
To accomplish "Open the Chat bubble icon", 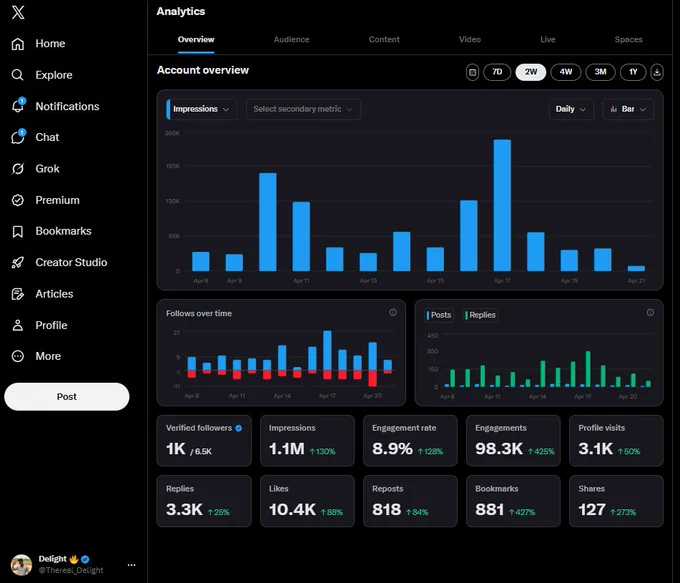I will point(18,137).
